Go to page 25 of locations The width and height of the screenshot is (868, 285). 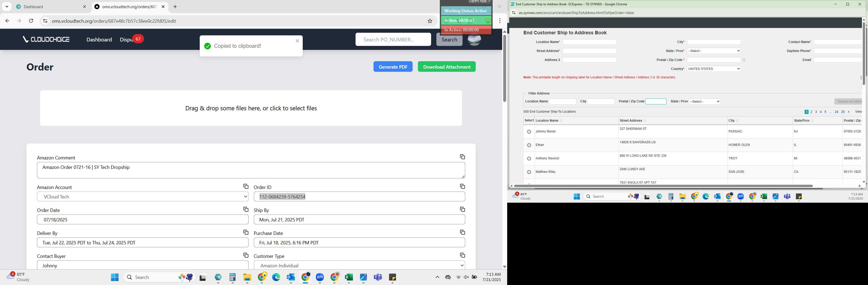point(842,112)
